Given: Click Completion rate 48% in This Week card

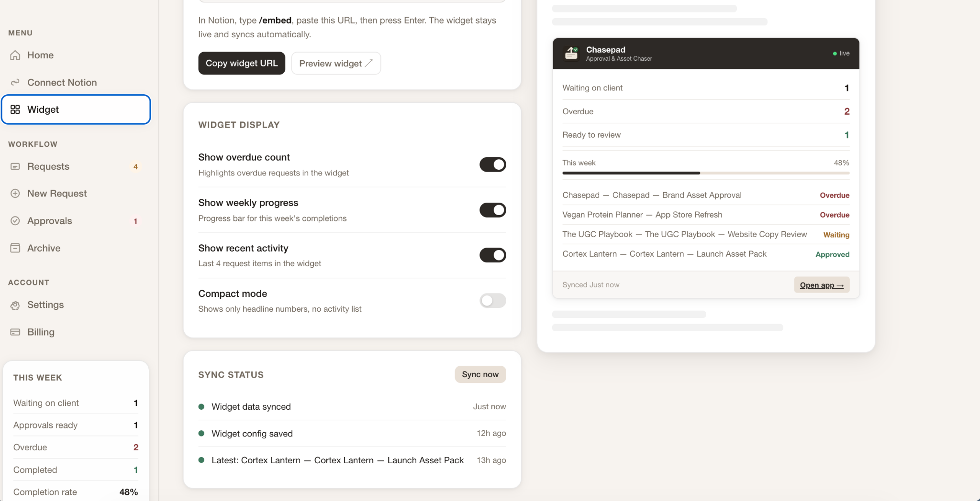Looking at the screenshot, I should [x=76, y=492].
